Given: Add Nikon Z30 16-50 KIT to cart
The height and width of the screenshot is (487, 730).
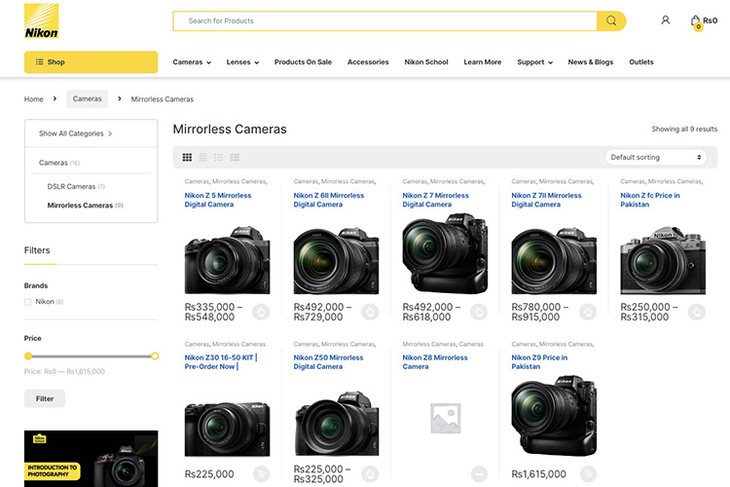Looking at the screenshot, I should point(261,474).
